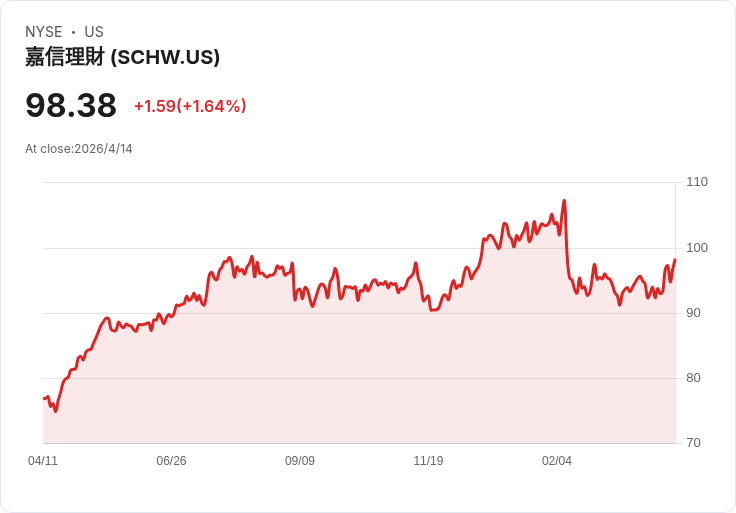This screenshot has height=513, width=736.
Task: Click the chart's highest peak near 02/04
Action: (x=564, y=201)
